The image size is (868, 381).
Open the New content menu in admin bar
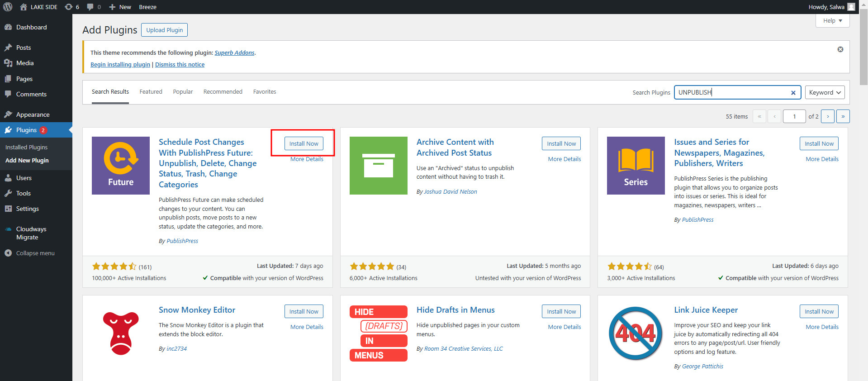[120, 7]
